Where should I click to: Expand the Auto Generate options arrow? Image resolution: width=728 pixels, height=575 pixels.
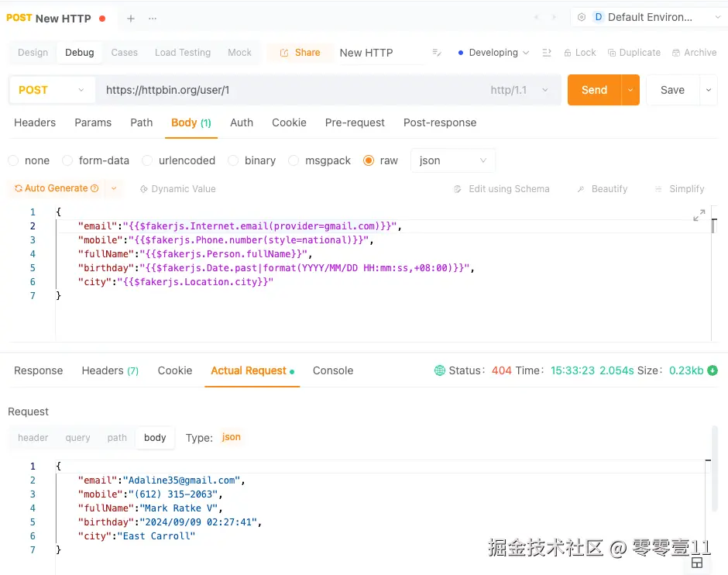[114, 188]
